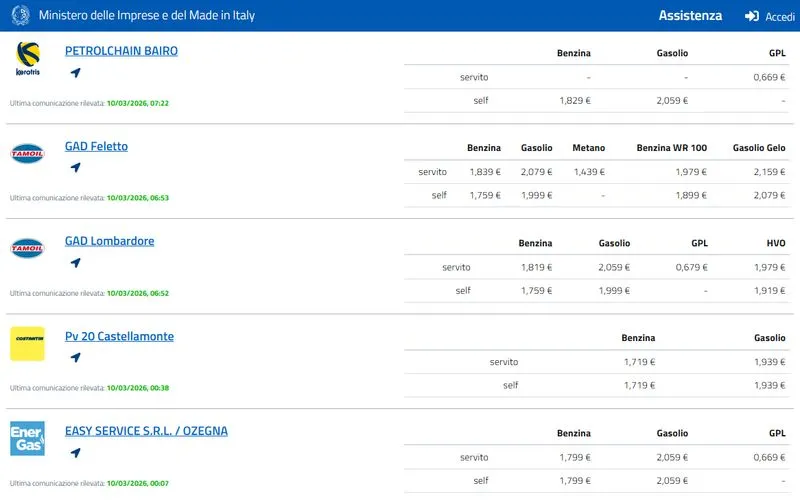Screen dimensions: 800x503
Task: Open directions icon for PETROLCHAIN BAIRO
Action: point(75,73)
